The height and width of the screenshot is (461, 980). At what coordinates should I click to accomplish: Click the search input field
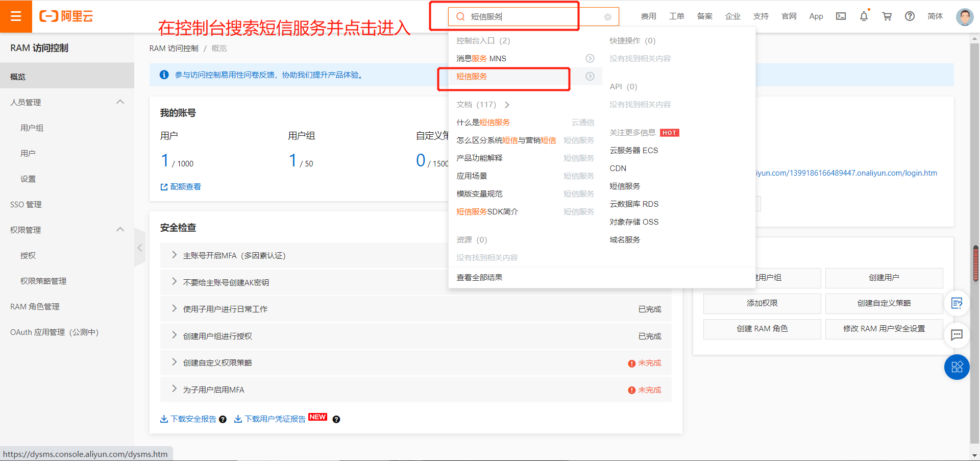(x=533, y=17)
